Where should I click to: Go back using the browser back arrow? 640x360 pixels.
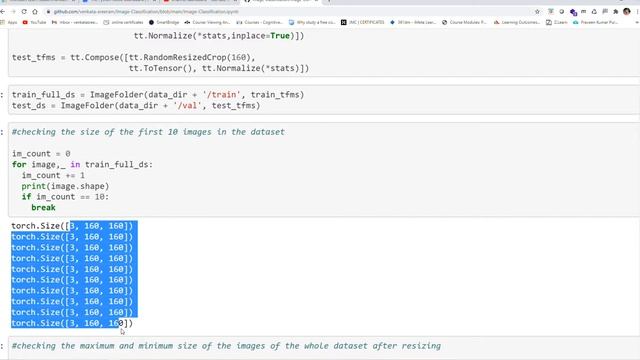pos(3,11)
